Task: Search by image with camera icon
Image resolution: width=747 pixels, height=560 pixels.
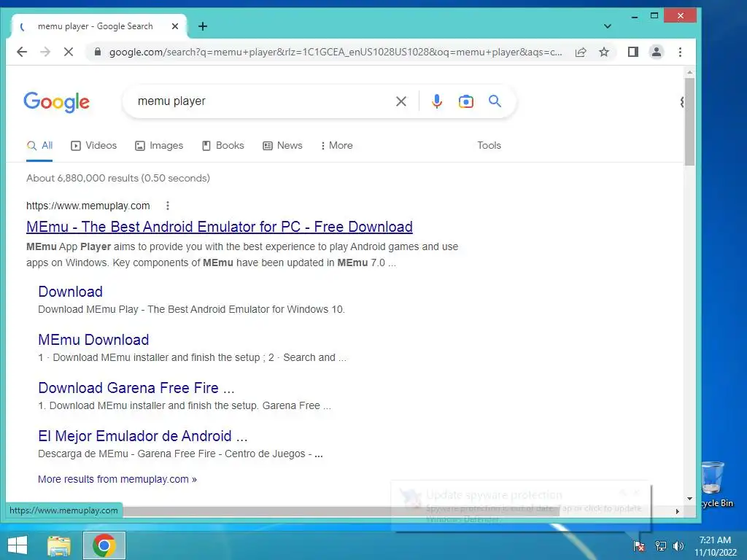Action: click(x=466, y=101)
